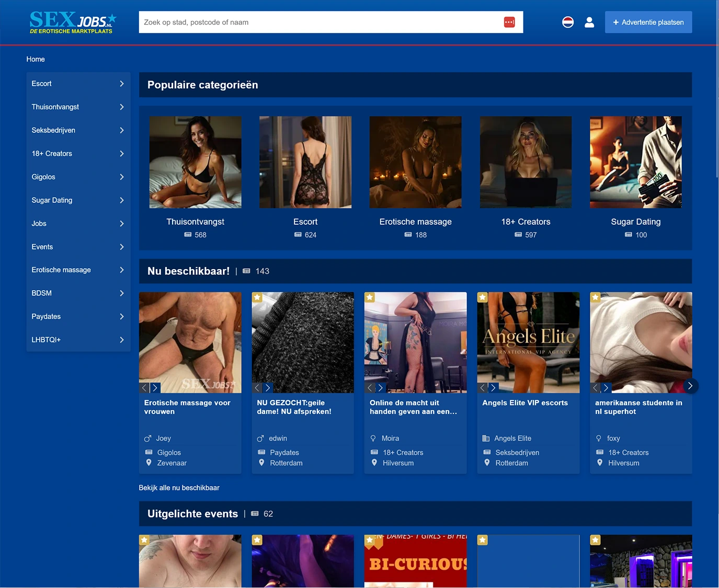Click the star badge on NU GEZOCHT card

257,297
